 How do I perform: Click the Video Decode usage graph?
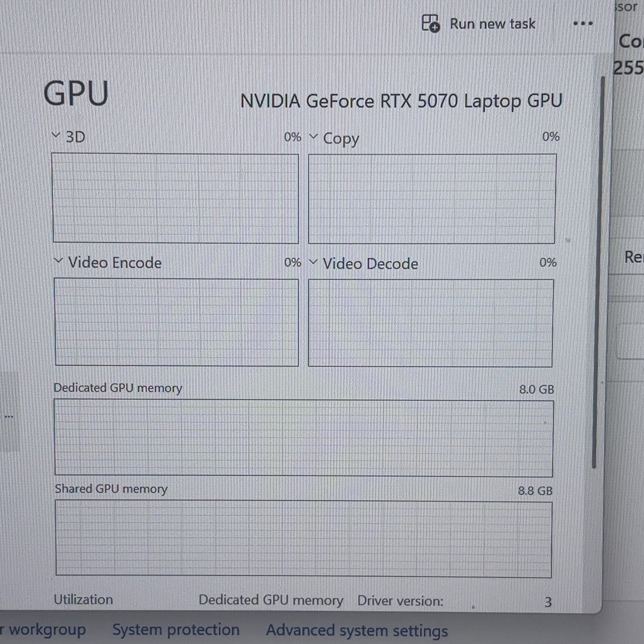click(431, 323)
